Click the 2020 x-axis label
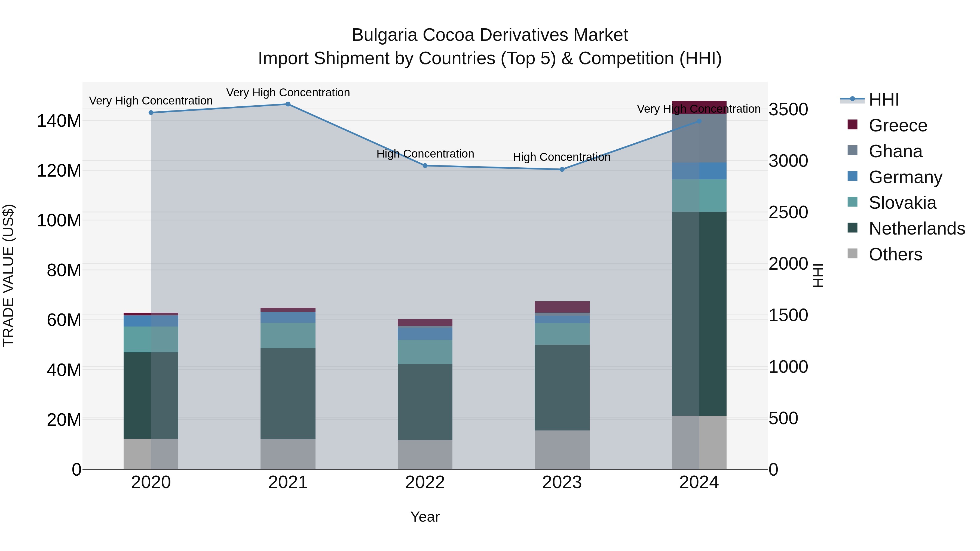This screenshot has height=551, width=980. (x=151, y=482)
